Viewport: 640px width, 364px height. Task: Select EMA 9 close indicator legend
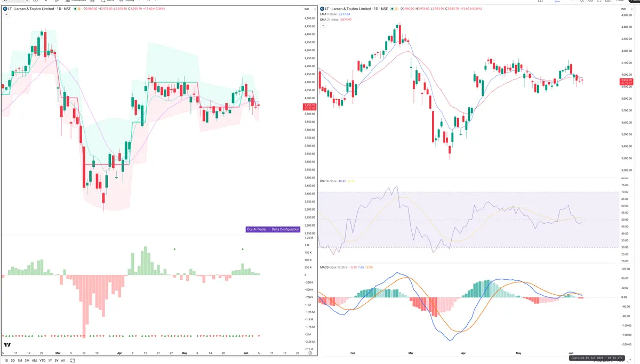329,14
